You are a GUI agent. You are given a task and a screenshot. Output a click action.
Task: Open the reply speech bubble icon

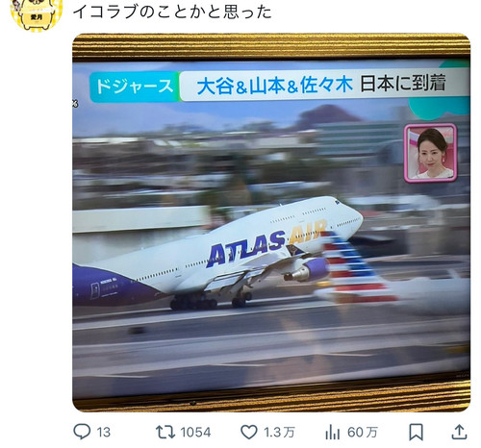pos(82,432)
